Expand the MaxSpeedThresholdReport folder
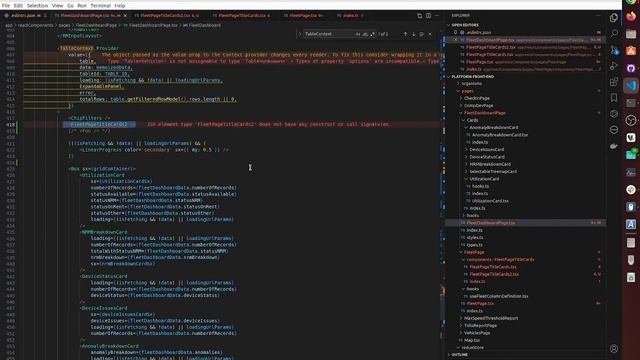 click(491, 318)
